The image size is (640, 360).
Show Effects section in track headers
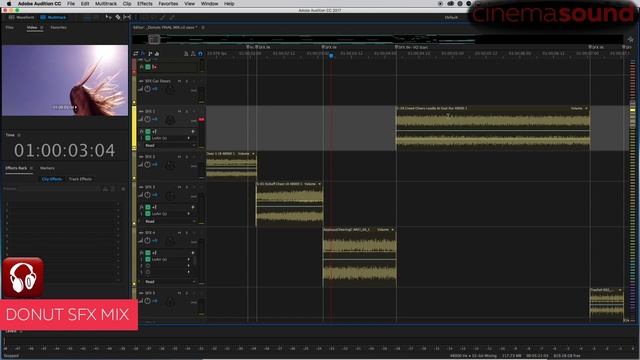142,53
